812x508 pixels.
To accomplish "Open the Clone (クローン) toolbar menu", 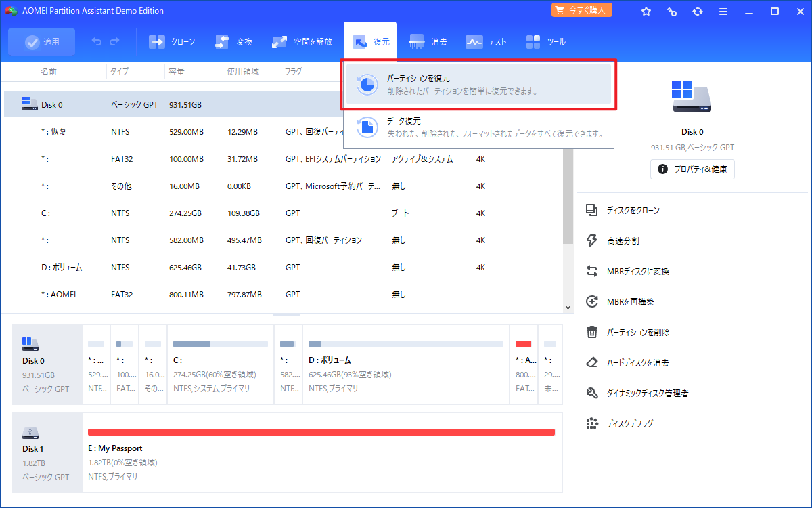I will pyautogui.click(x=172, y=42).
